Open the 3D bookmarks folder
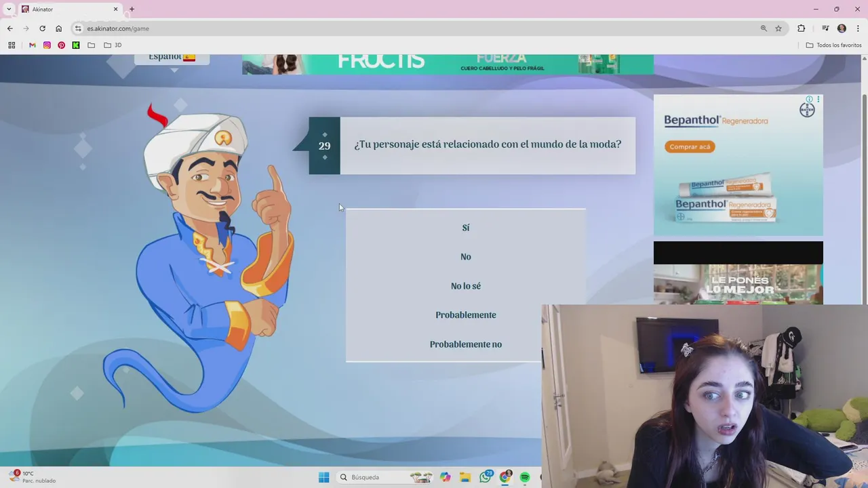This screenshot has width=868, height=488. [113, 45]
